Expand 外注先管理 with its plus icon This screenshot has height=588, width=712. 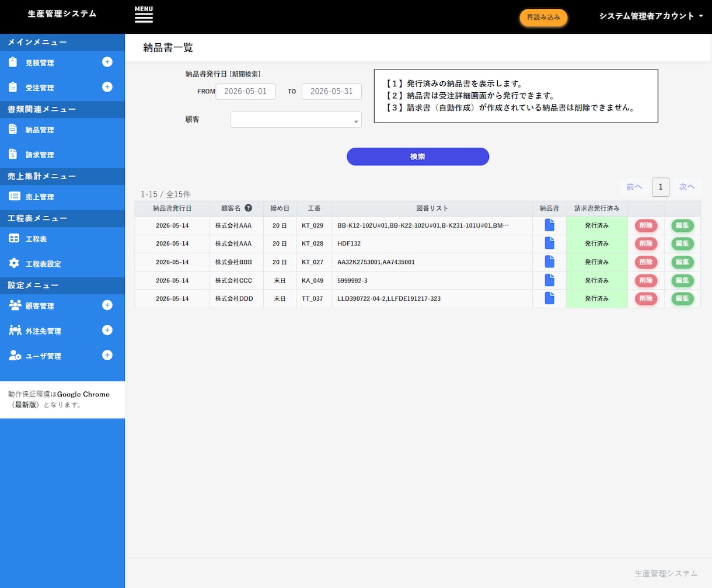[107, 330]
